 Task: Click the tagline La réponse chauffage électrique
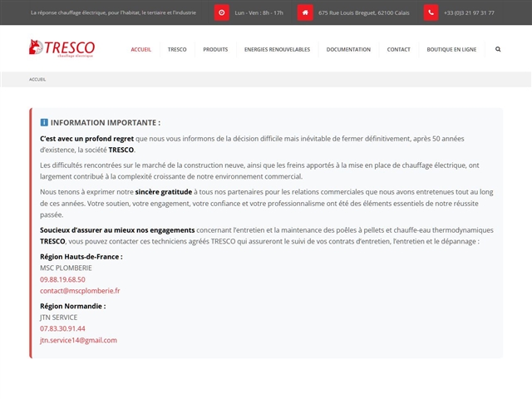click(x=113, y=13)
